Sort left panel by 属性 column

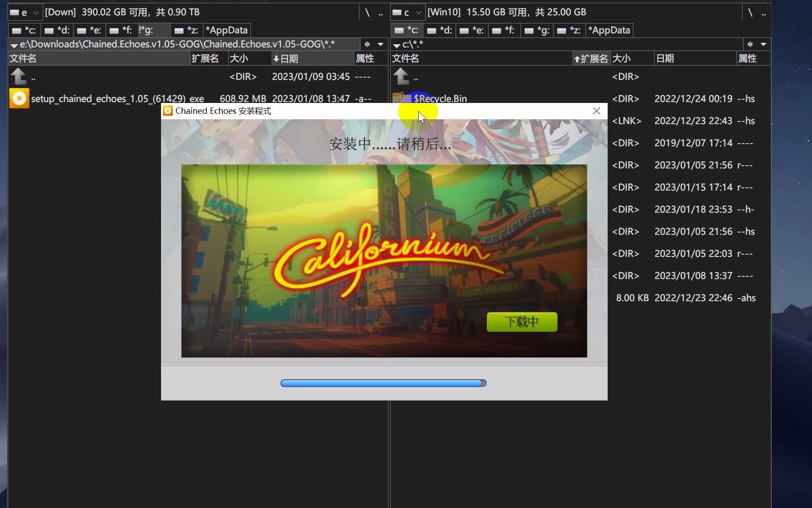point(371,58)
